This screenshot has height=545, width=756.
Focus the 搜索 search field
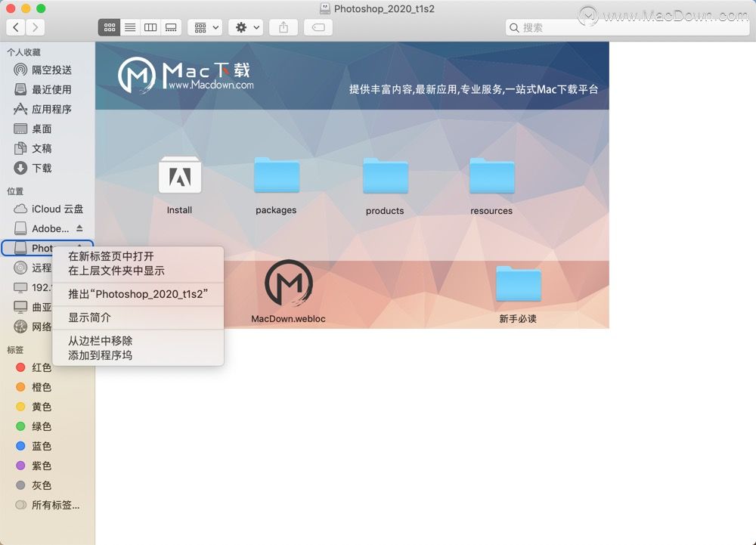click(627, 27)
